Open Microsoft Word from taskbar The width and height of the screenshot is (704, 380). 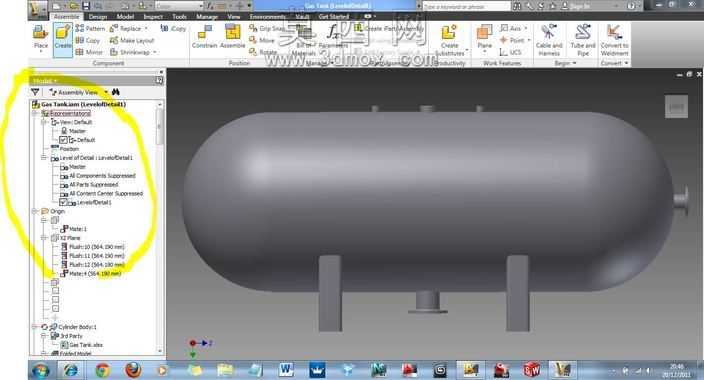click(286, 370)
